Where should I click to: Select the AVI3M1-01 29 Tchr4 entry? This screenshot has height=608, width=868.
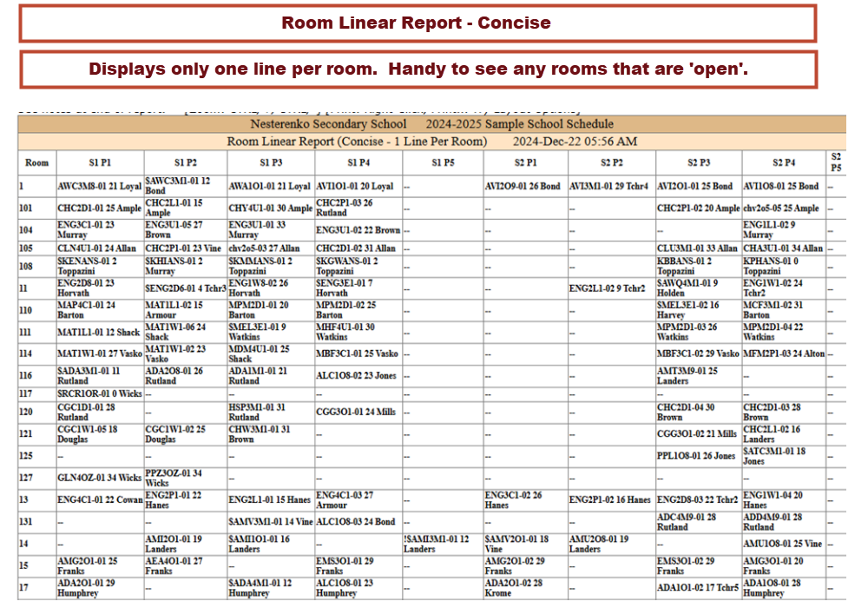pos(609,186)
